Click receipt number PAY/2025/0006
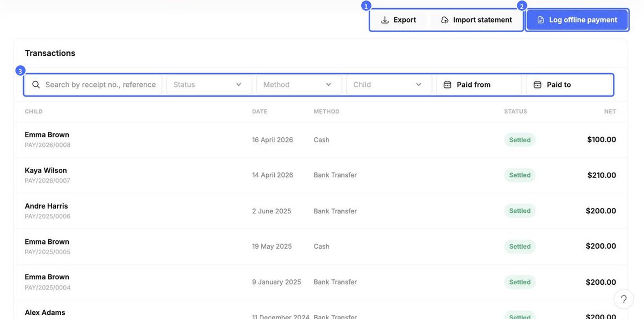Image resolution: width=644 pixels, height=319 pixels. click(47, 217)
